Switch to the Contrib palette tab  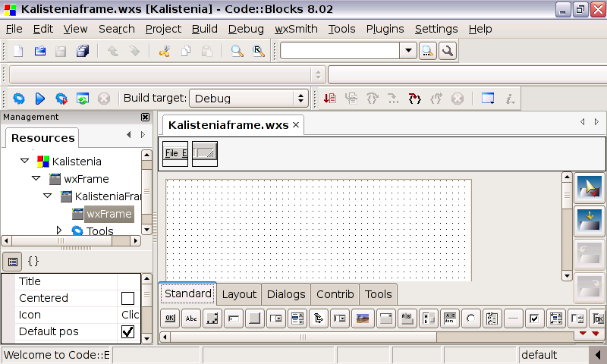click(x=335, y=294)
